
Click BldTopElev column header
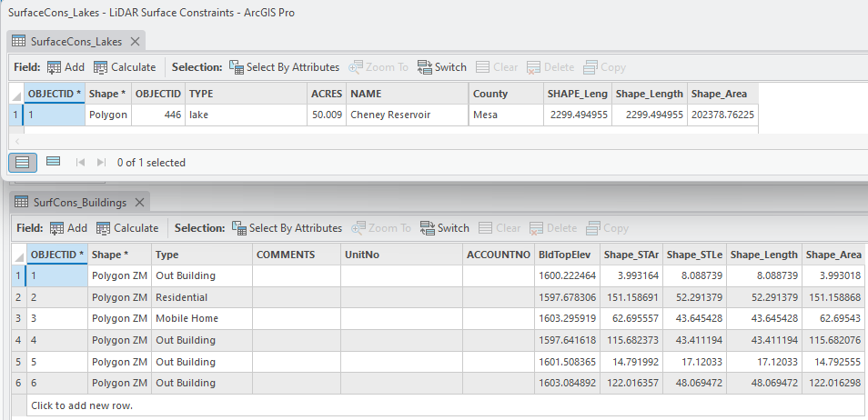567,255
